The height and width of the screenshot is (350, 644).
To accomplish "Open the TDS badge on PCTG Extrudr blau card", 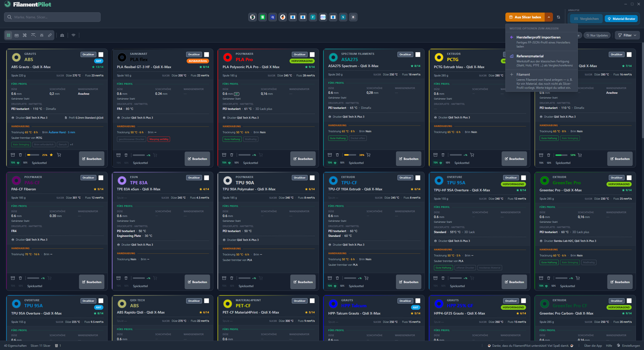I will coord(437,163).
